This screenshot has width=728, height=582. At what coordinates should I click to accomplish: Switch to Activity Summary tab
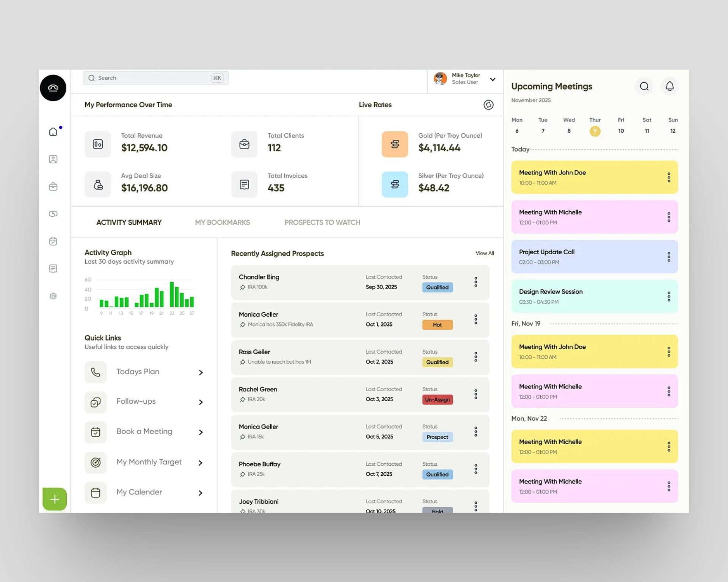coord(129,222)
